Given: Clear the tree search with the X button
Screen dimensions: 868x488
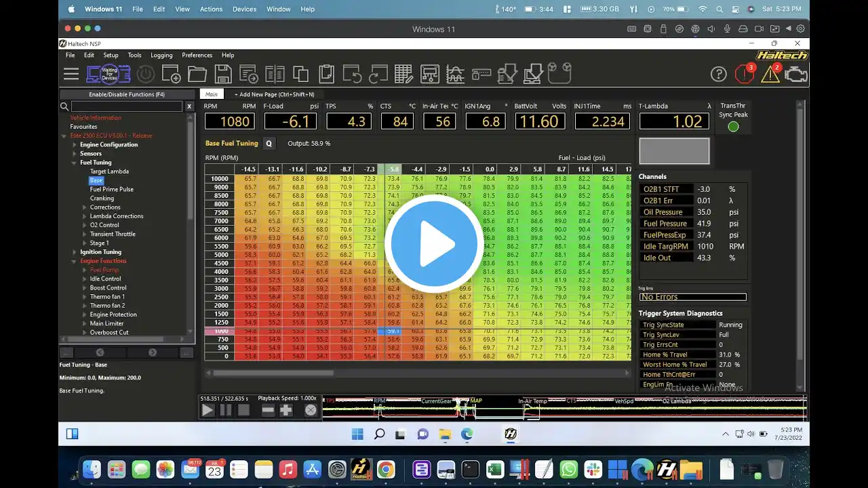Looking at the screenshot, I should tap(189, 106).
